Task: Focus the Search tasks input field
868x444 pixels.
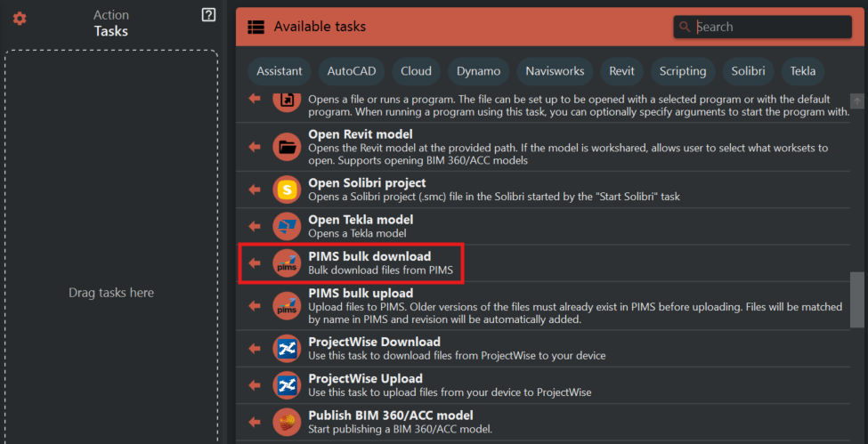Action: (x=762, y=27)
